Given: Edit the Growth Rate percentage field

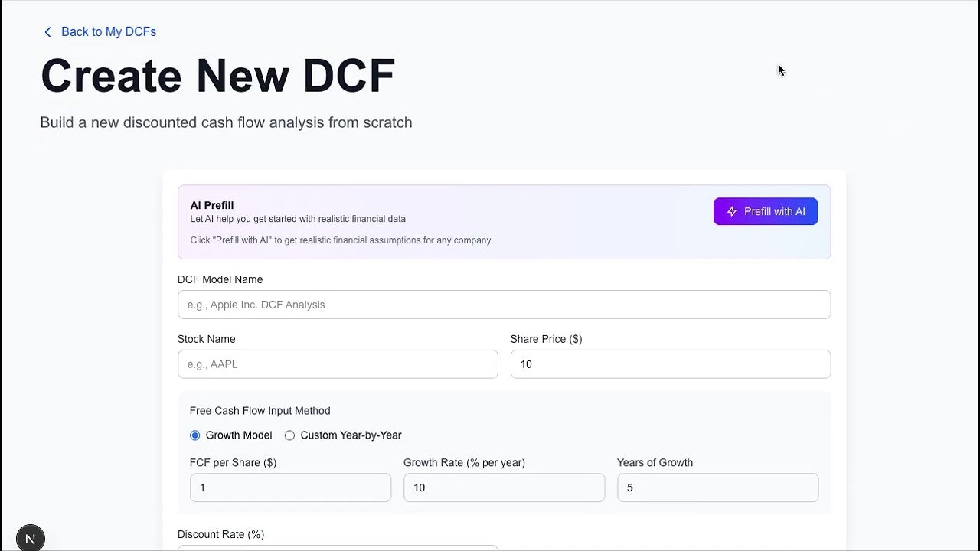Looking at the screenshot, I should pyautogui.click(x=504, y=487).
